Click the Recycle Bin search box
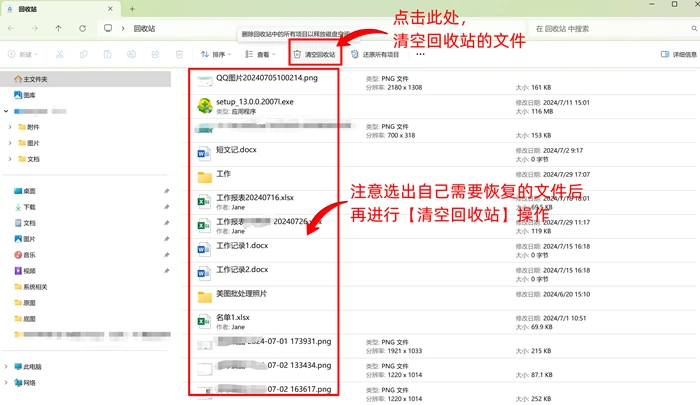Screen dimensions: 700x405 (612, 29)
